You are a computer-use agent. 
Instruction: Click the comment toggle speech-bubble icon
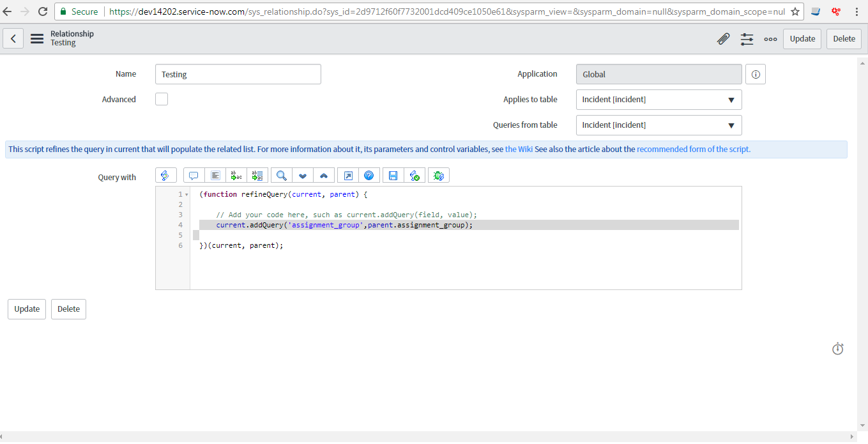click(194, 176)
